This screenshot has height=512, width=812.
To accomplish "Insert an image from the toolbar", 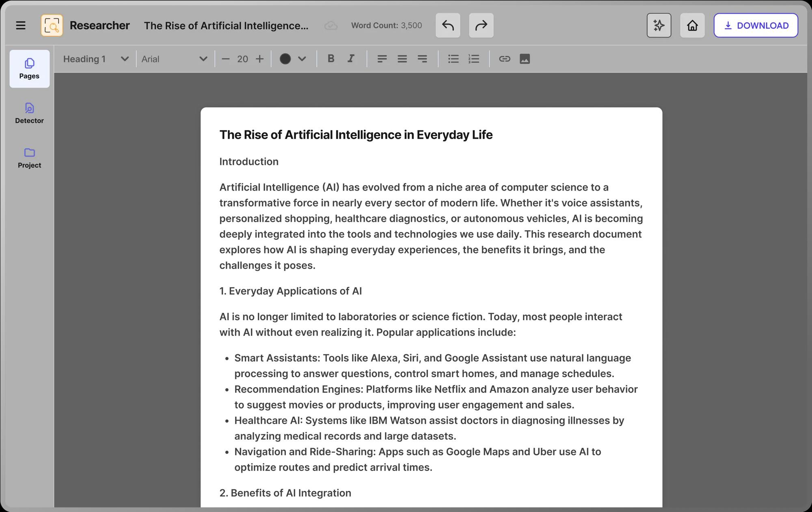I will tap(525, 59).
